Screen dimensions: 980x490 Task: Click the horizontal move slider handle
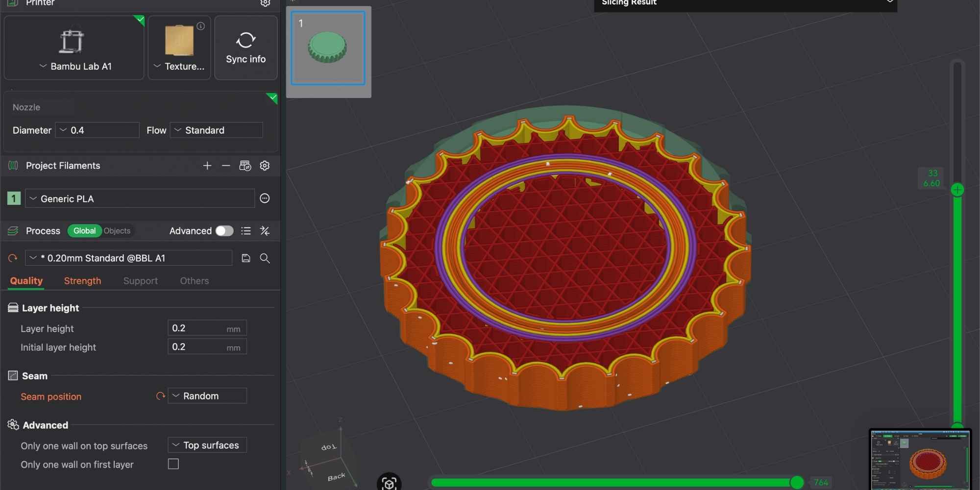tap(797, 483)
